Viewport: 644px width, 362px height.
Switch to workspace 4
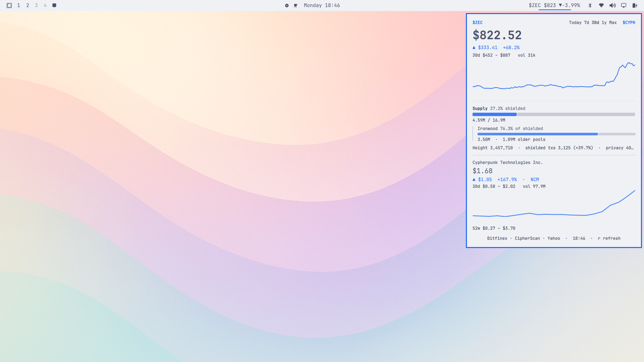[45, 5]
